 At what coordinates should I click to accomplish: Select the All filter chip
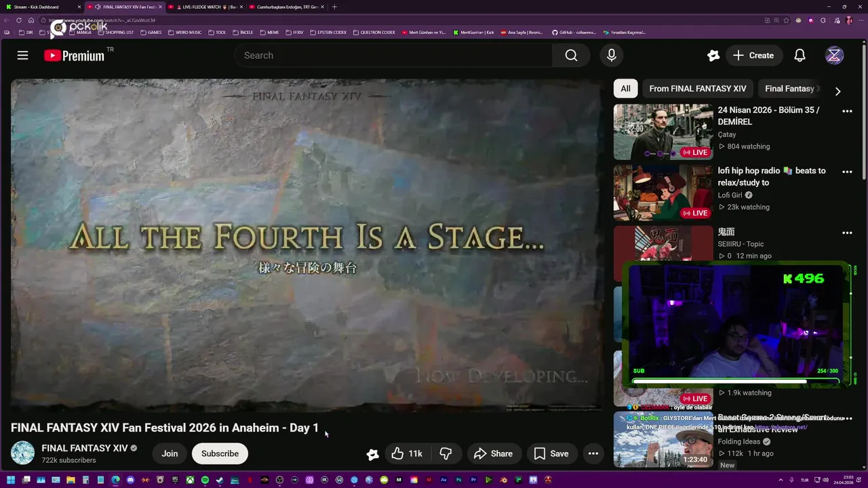(x=625, y=89)
